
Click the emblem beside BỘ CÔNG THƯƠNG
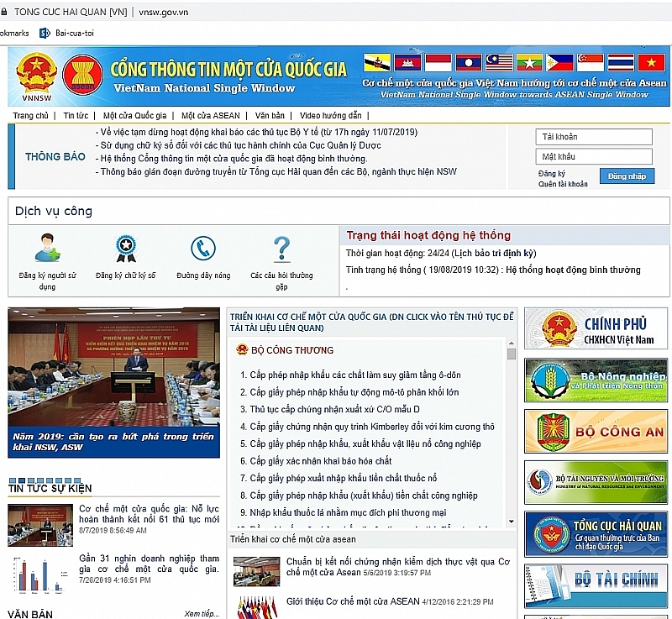[242, 349]
